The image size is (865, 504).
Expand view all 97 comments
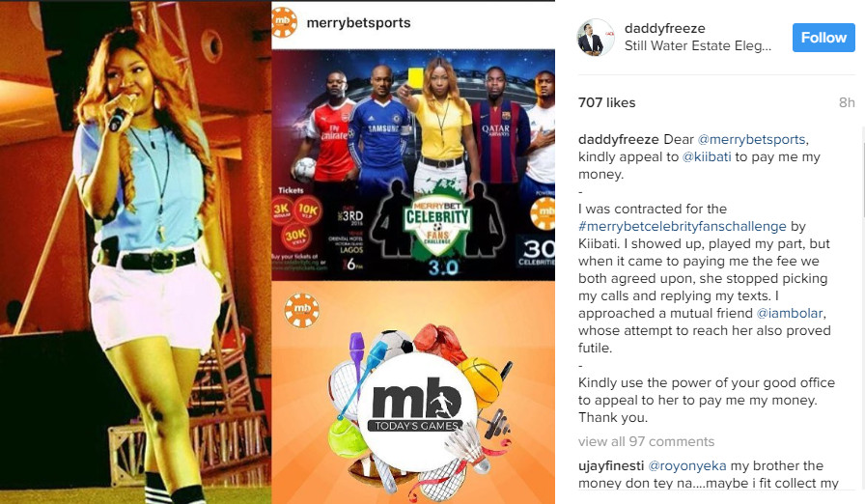646,441
